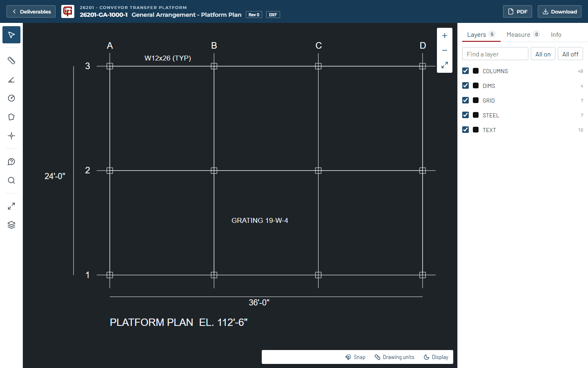Turn all layers on

tap(543, 54)
